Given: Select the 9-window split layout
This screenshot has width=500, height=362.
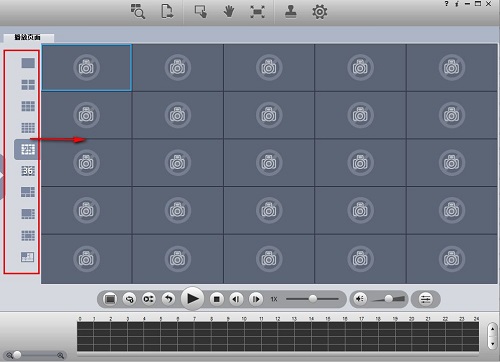Looking at the screenshot, I should (28, 106).
